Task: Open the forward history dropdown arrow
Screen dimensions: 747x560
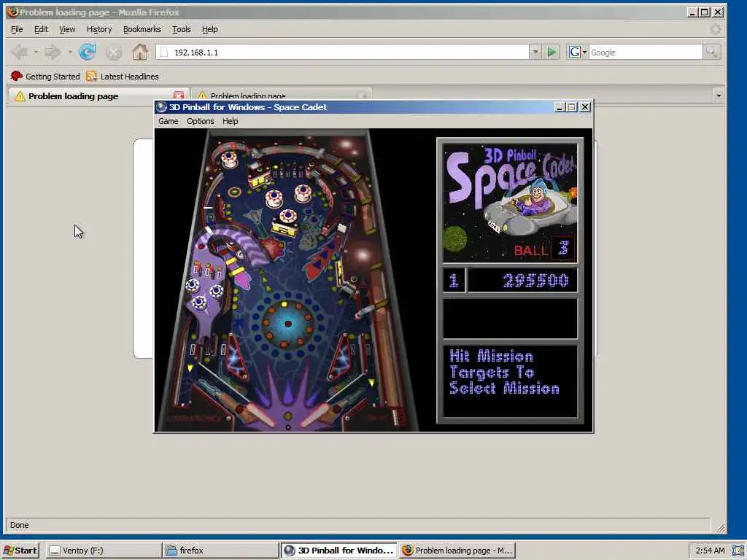Action: click(x=69, y=52)
